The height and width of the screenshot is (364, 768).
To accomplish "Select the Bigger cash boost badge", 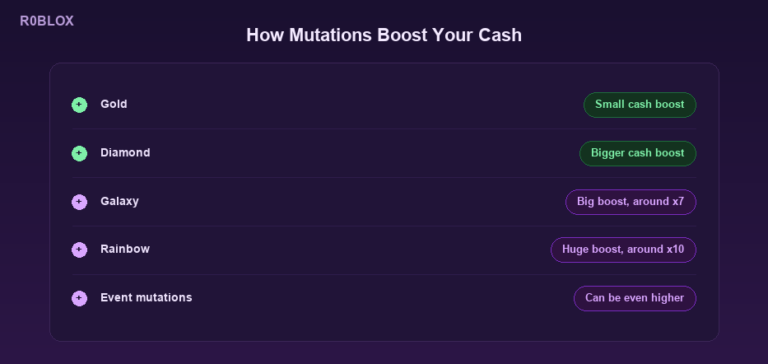I will (638, 153).
